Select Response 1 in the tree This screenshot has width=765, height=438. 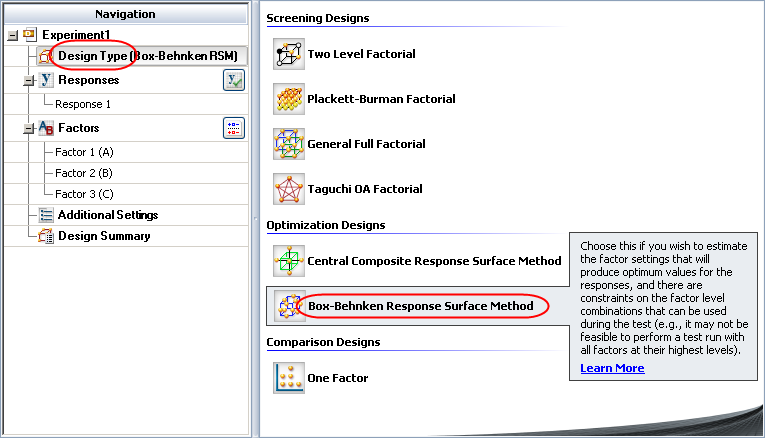83,103
